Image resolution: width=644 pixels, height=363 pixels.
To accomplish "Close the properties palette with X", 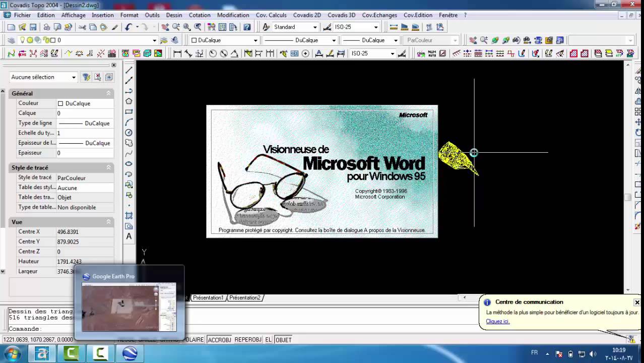I will [x=113, y=65].
